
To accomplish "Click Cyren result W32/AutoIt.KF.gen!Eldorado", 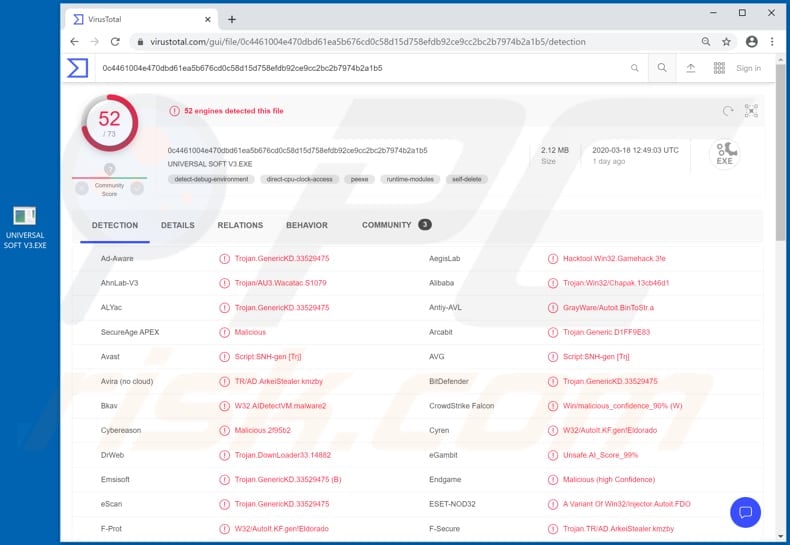I will [x=610, y=431].
